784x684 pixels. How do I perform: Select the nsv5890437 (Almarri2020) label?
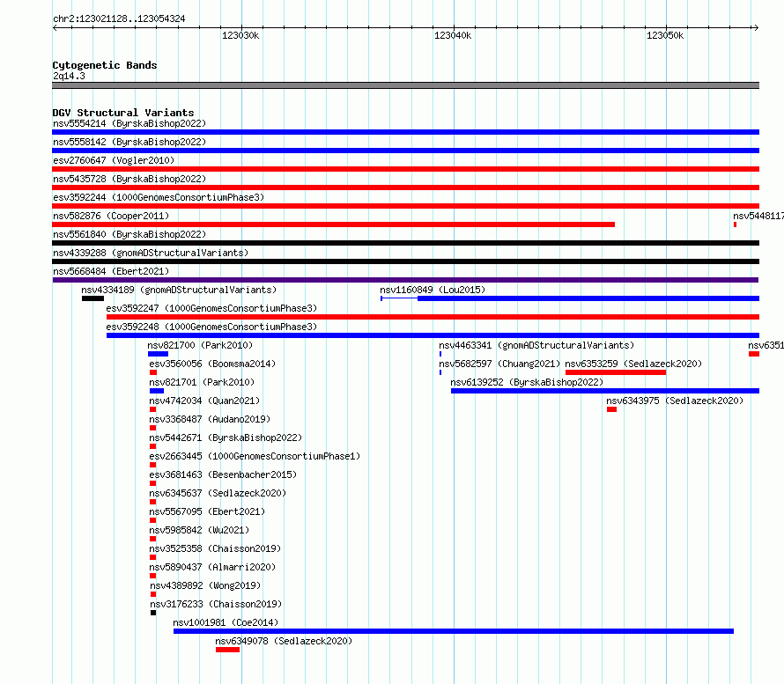(212, 567)
